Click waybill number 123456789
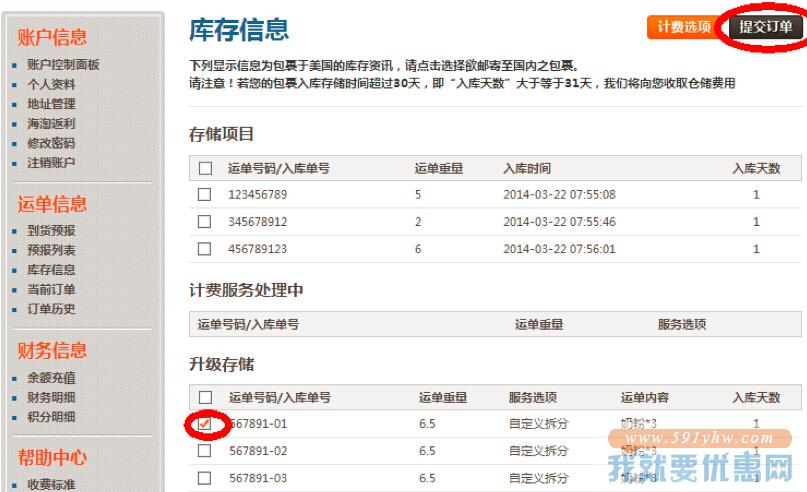Screen dimensions: 807x492 (257, 195)
